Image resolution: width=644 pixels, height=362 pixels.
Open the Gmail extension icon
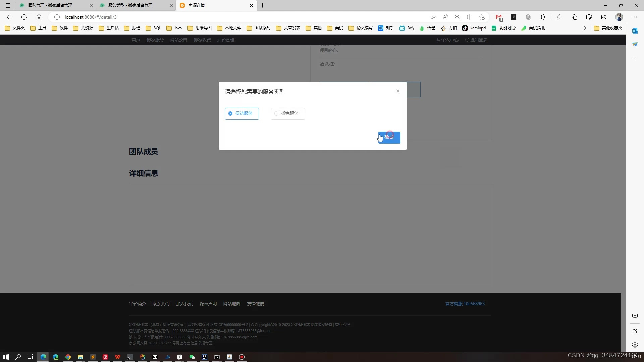[499, 17]
